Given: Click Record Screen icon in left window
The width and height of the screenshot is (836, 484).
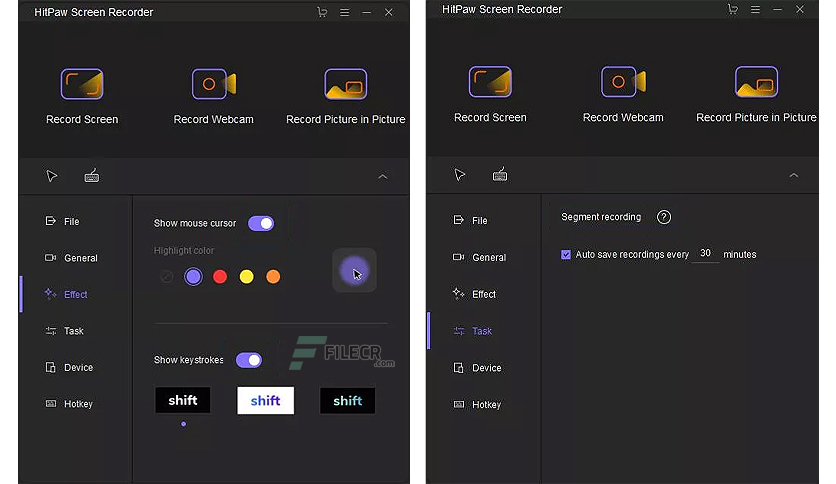Looking at the screenshot, I should 82,84.
